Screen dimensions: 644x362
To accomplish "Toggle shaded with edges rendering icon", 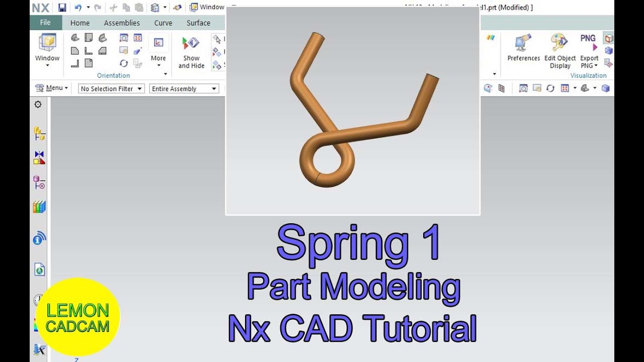I will pyautogui.click(x=606, y=88).
